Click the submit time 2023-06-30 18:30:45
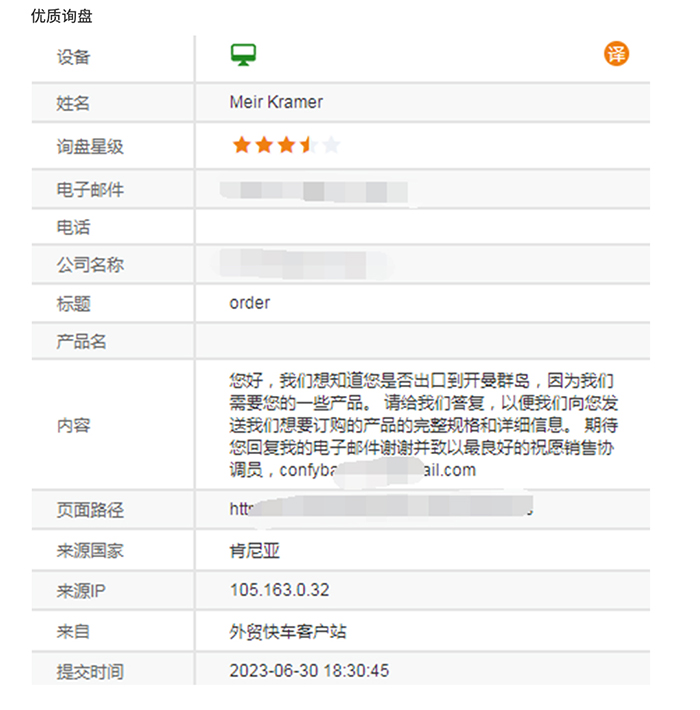700x710 pixels. pos(309,670)
